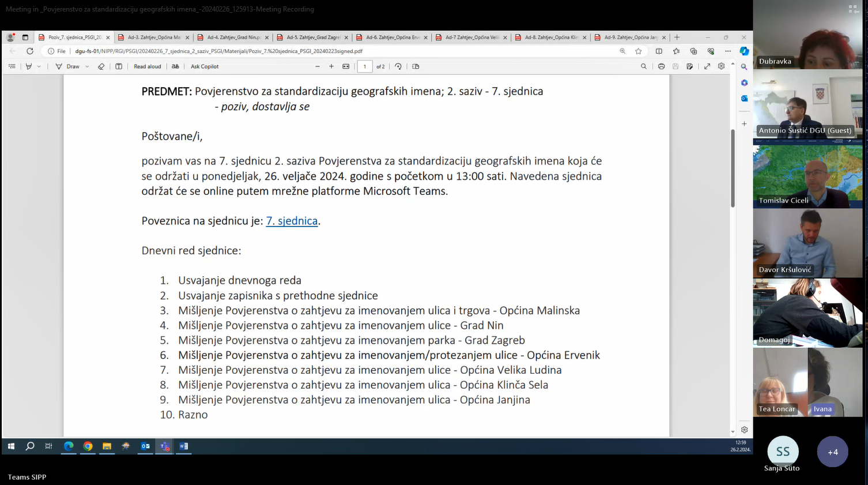Click Ask Copilot

[205, 66]
